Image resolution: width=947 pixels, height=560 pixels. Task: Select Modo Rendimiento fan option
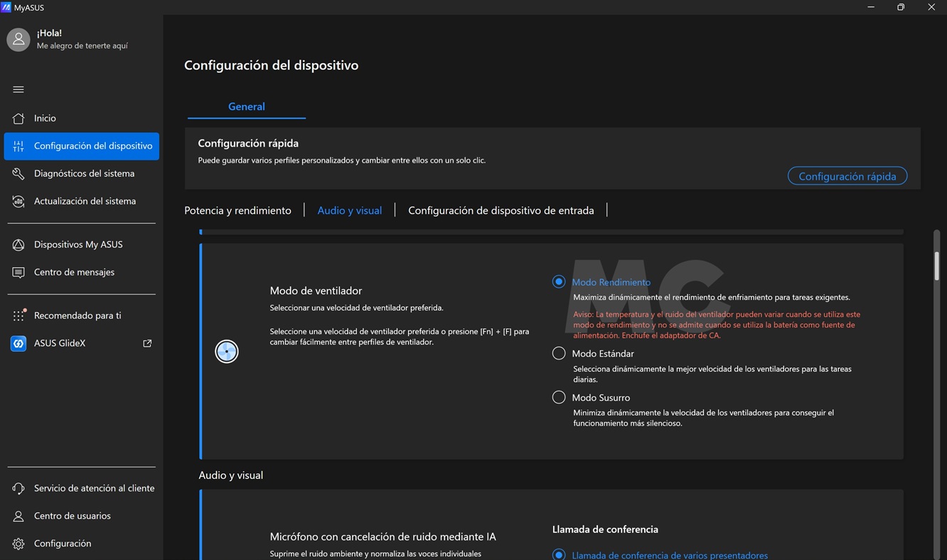(559, 282)
